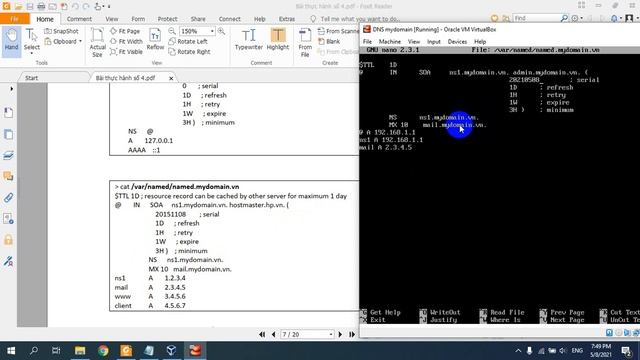
Task: Open the File tab in Foxit
Action: pos(15,19)
